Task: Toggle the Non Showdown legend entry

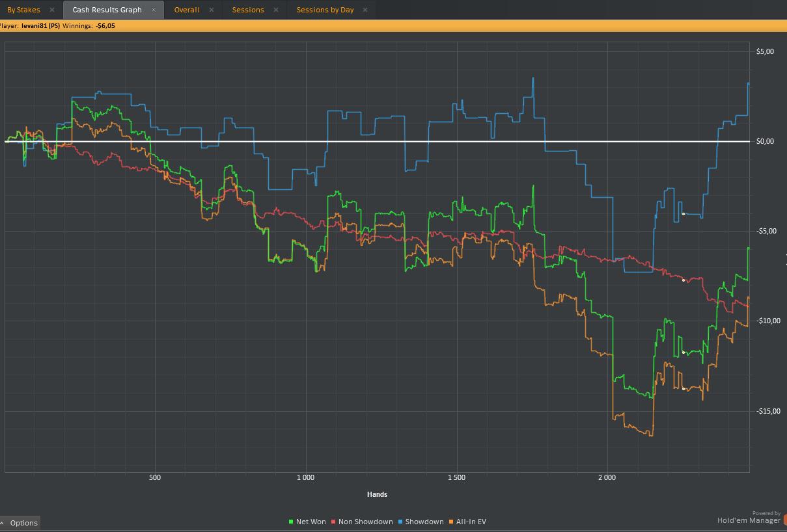Action: click(362, 522)
